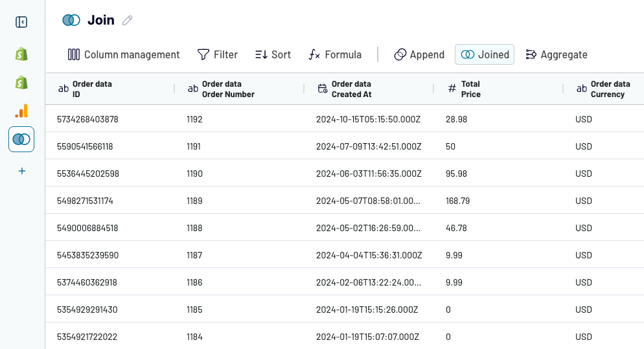The width and height of the screenshot is (644, 349).
Task: Click order number 1187
Action: tap(194, 255)
